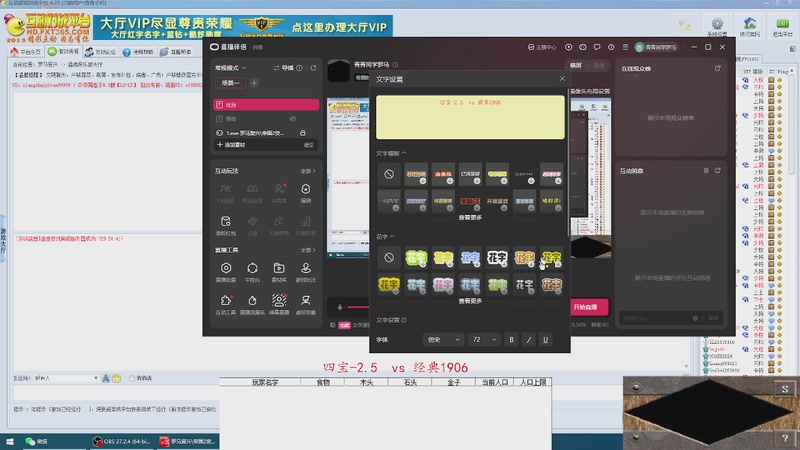The height and width of the screenshot is (450, 800).
Task: Toggle visibility of the hidden text source
Action: click(293, 118)
